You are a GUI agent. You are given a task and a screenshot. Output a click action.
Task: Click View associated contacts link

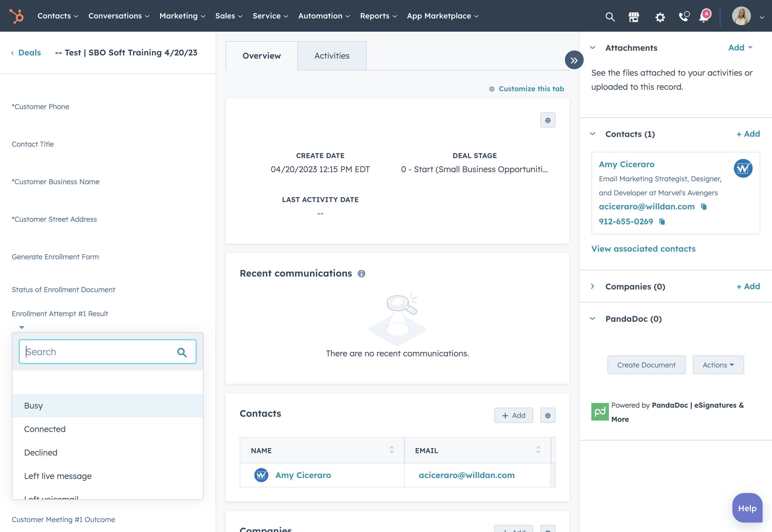(643, 249)
